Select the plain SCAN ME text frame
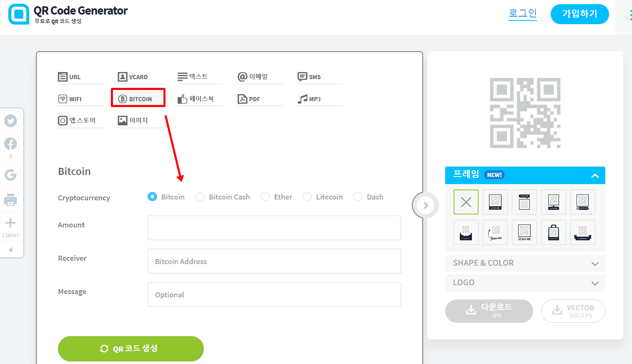 tap(524, 232)
